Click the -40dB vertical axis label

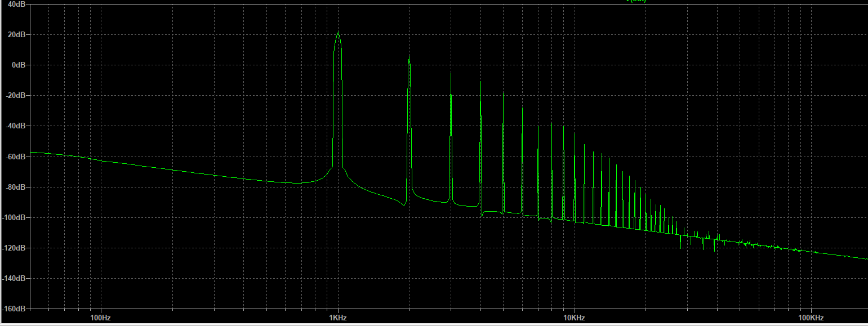[15, 126]
